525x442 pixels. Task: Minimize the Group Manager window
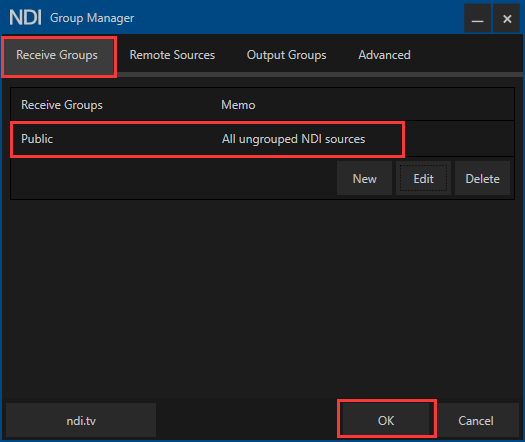coord(477,18)
